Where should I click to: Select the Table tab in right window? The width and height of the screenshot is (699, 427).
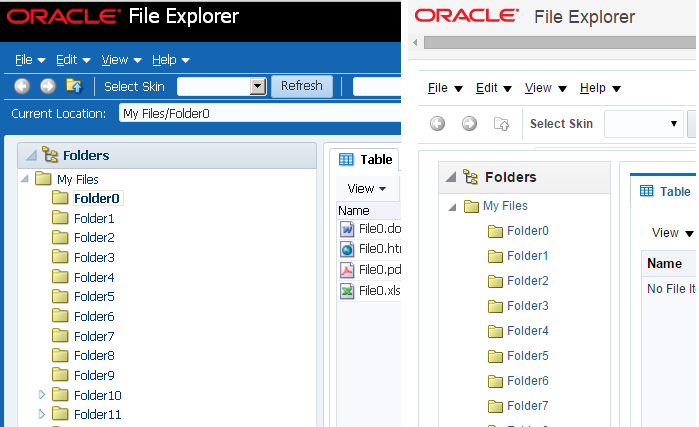664,191
